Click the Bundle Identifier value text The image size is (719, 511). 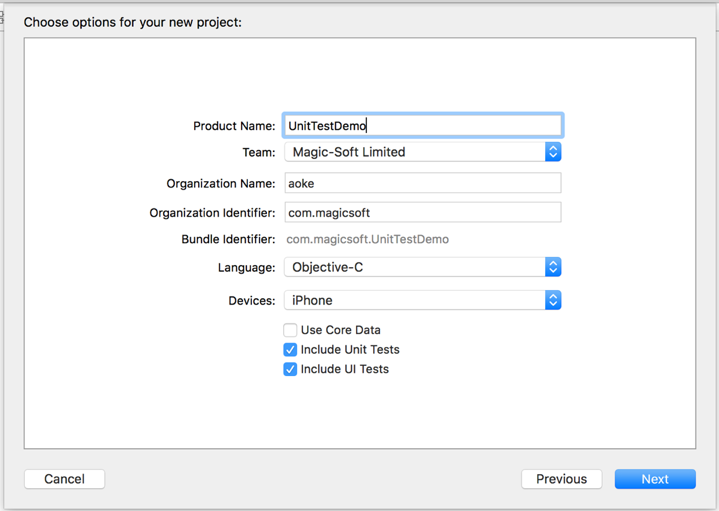(x=367, y=239)
